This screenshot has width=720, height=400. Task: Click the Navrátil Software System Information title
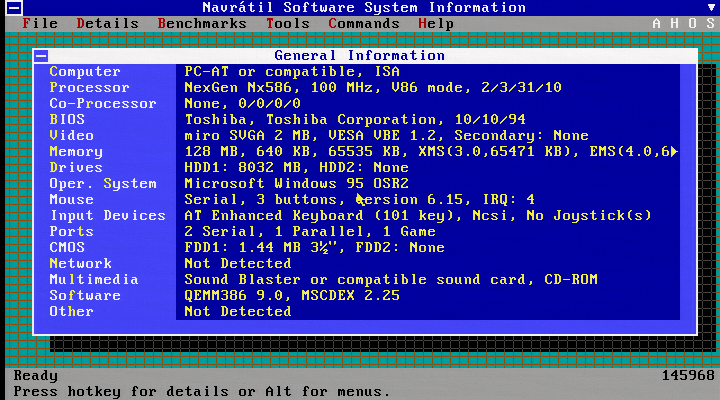(364, 7)
